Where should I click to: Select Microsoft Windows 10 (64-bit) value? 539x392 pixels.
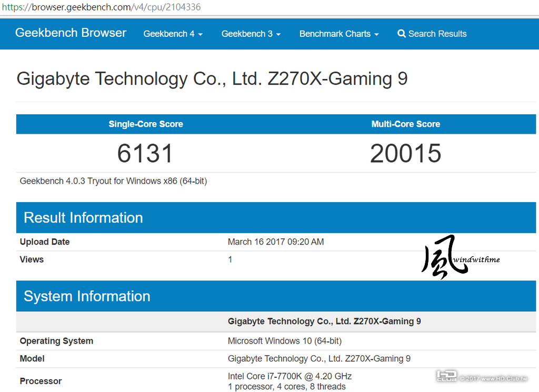285,341
